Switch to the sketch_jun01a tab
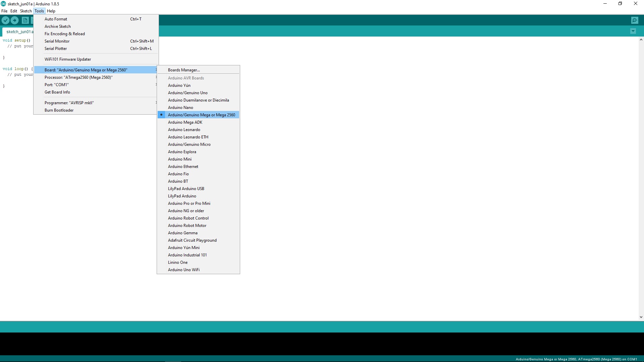The image size is (644, 362). pyautogui.click(x=18, y=32)
